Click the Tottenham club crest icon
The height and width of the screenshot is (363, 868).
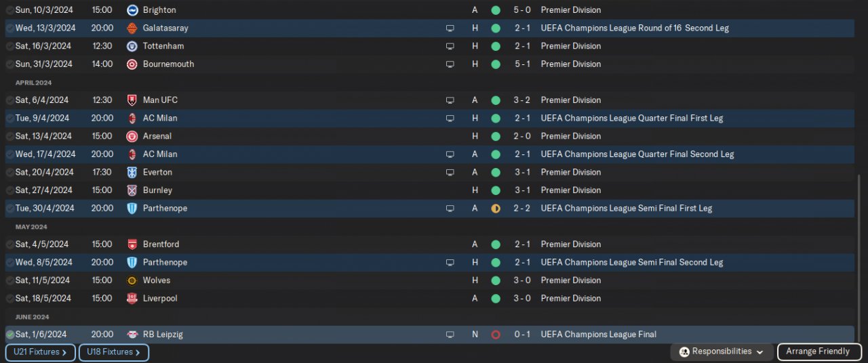pos(132,46)
